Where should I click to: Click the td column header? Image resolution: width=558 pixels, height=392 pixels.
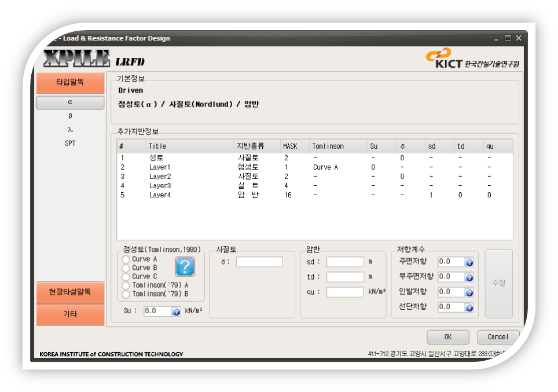point(469,146)
